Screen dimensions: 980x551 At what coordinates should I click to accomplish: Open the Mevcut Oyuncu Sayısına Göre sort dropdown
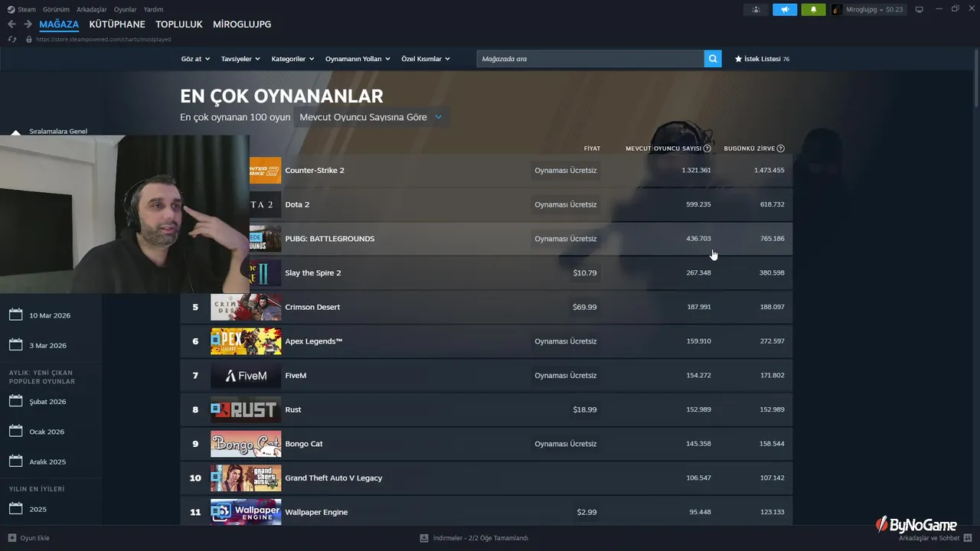[x=371, y=117]
